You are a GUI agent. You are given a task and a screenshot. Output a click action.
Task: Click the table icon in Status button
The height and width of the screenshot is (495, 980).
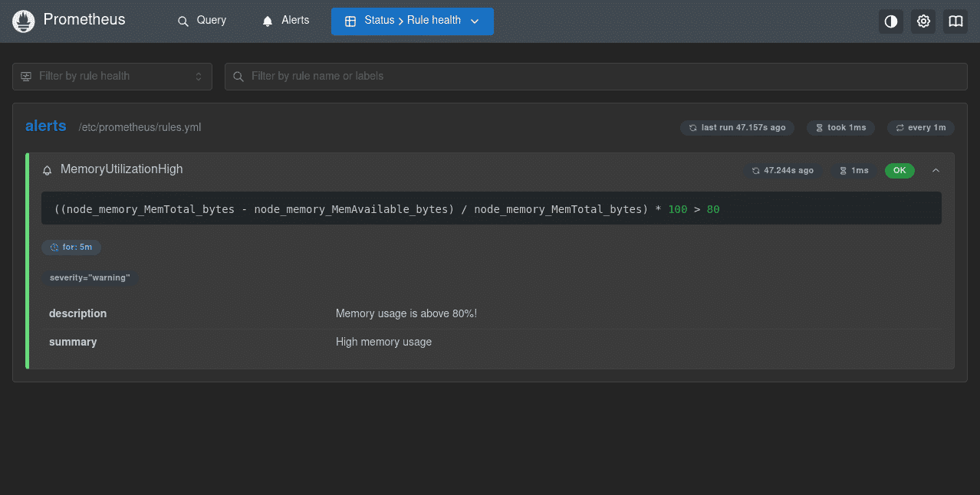click(350, 21)
